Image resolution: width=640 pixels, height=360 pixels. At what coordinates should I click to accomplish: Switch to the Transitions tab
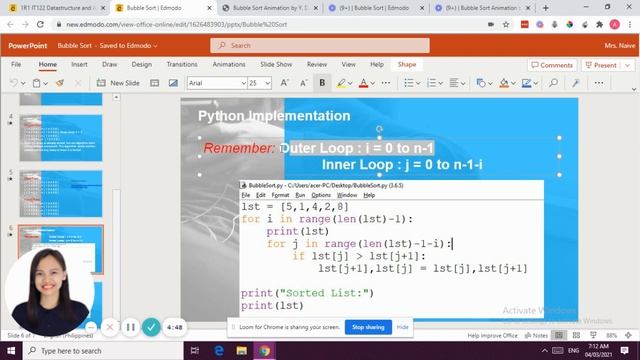182,64
